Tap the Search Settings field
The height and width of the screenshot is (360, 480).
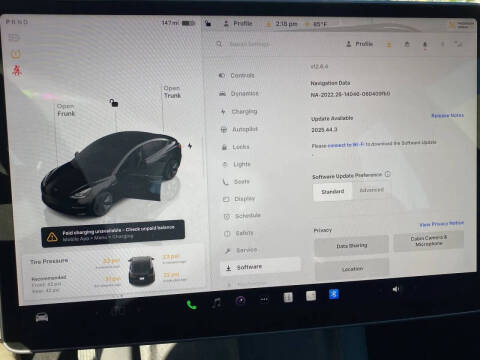(x=249, y=44)
